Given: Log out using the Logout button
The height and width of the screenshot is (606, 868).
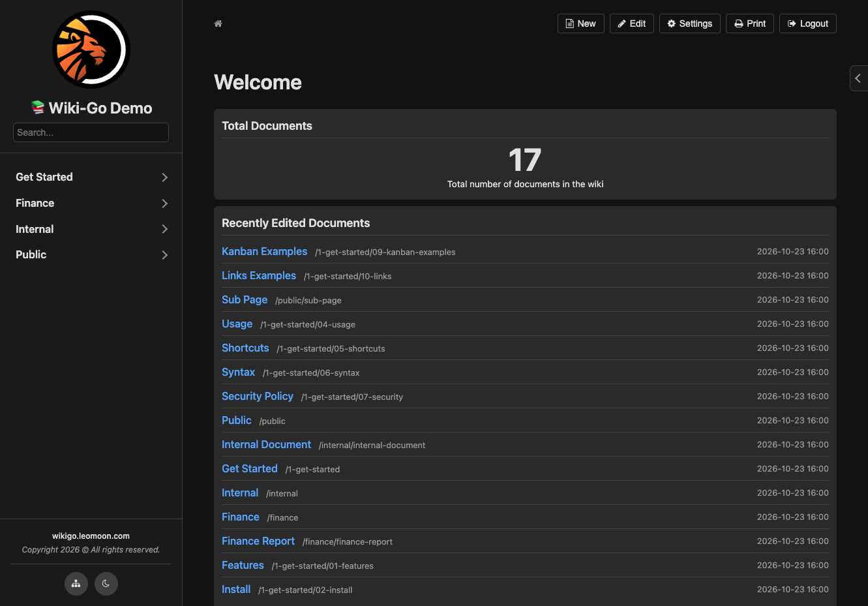Looking at the screenshot, I should point(808,23).
